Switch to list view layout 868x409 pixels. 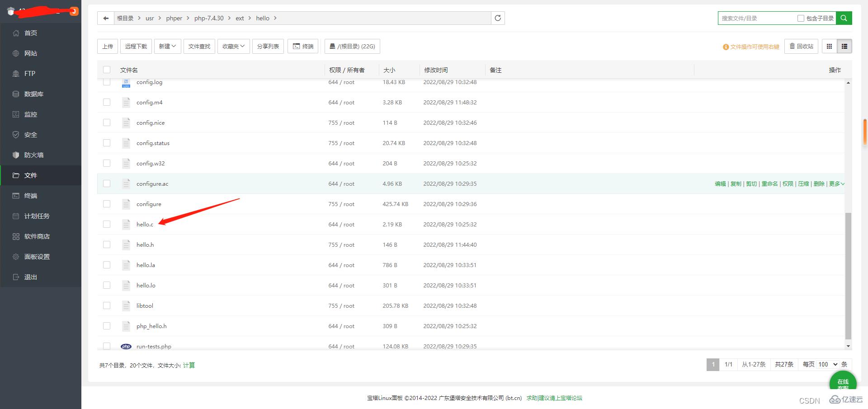pos(844,46)
